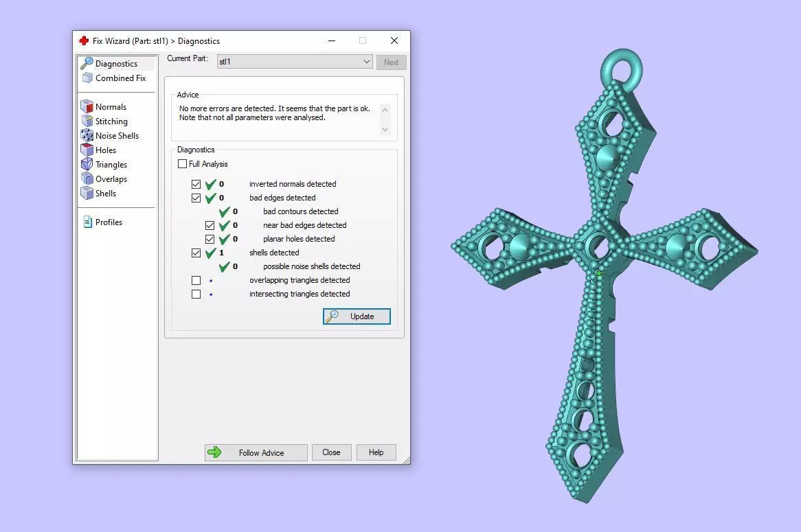801x532 pixels.
Task: Select the Overlaps icon
Action: point(87,178)
